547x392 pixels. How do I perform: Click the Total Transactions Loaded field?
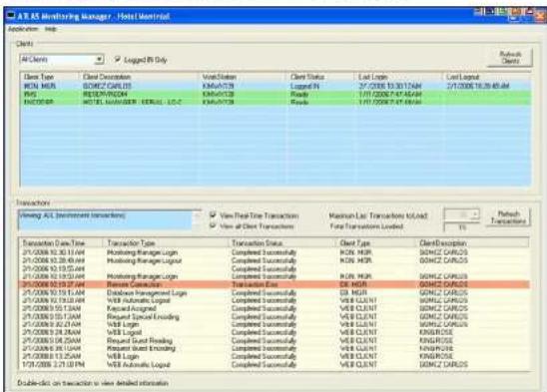tap(461, 227)
